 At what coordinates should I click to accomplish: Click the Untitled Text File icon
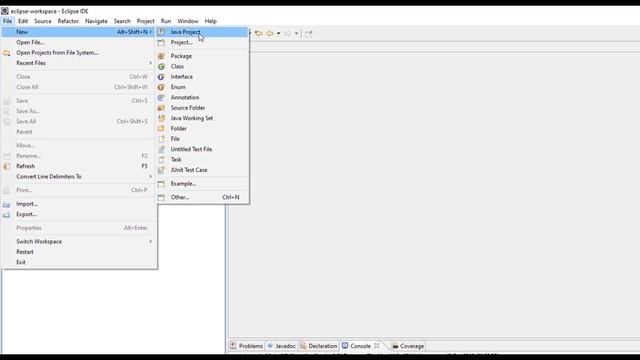point(161,149)
